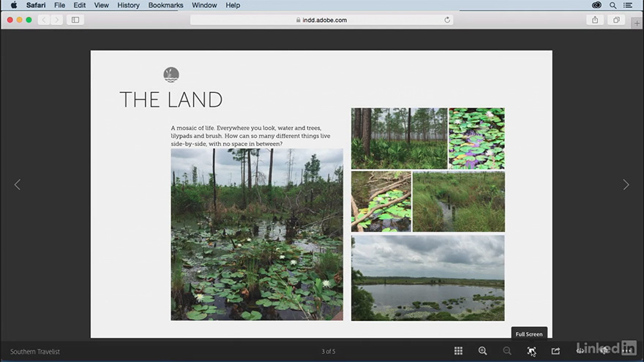Show all tabs overview

(616, 20)
